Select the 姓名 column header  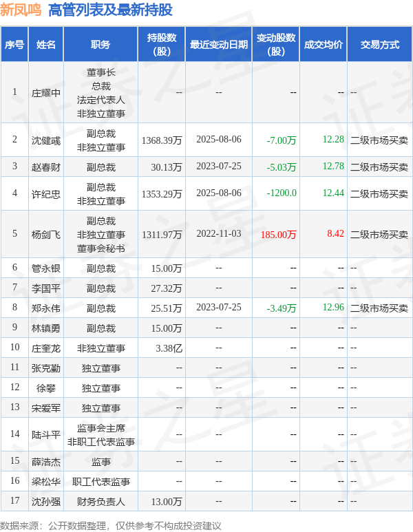(x=46, y=45)
